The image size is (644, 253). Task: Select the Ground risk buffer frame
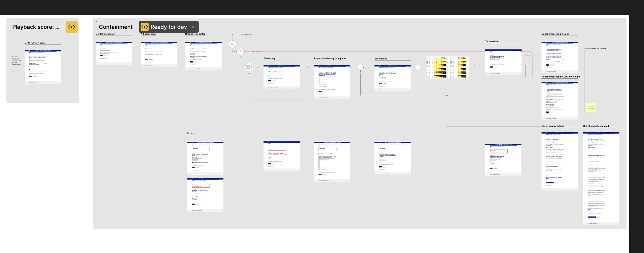(203, 55)
